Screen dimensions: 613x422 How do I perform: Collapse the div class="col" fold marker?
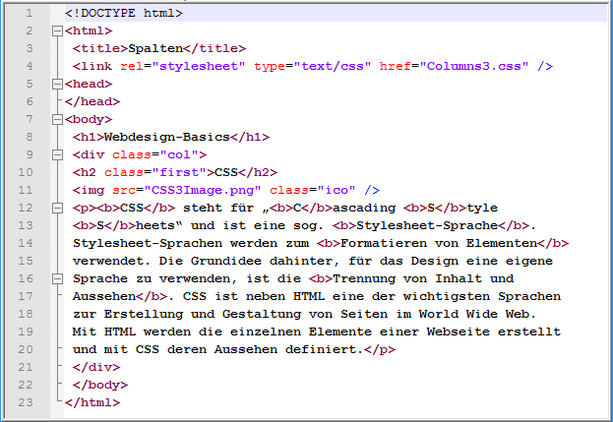pos(57,155)
